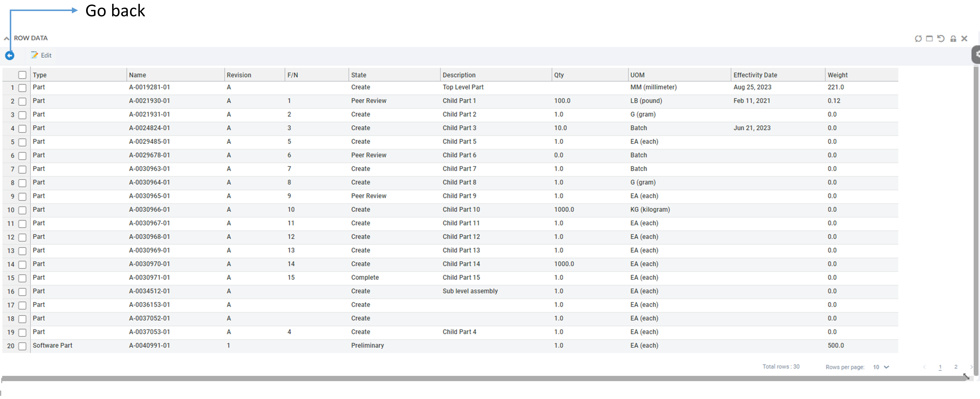Click the resize handle at bottom-right corner
The height and width of the screenshot is (399, 980).
(x=966, y=376)
